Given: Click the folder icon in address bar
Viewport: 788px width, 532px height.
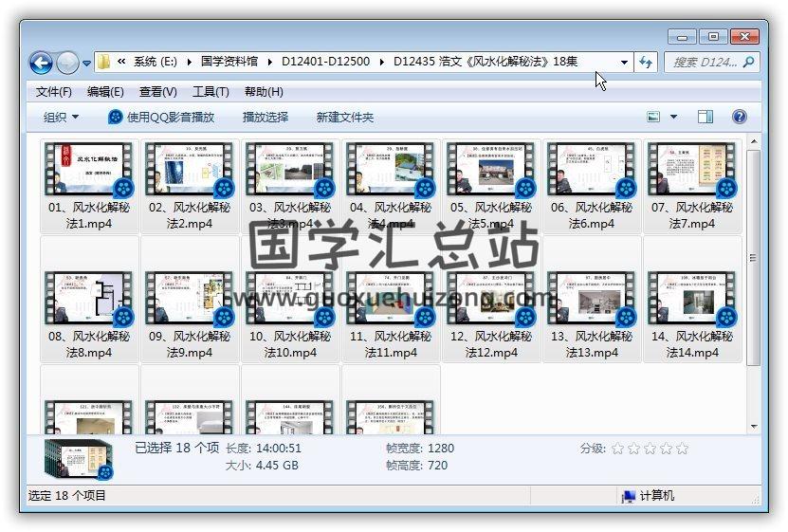Looking at the screenshot, I should click(104, 62).
